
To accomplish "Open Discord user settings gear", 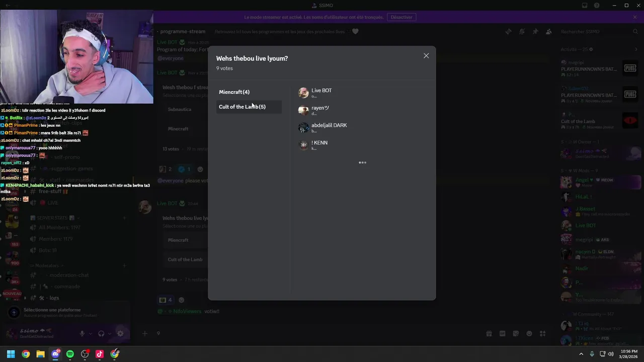I will coord(120,333).
